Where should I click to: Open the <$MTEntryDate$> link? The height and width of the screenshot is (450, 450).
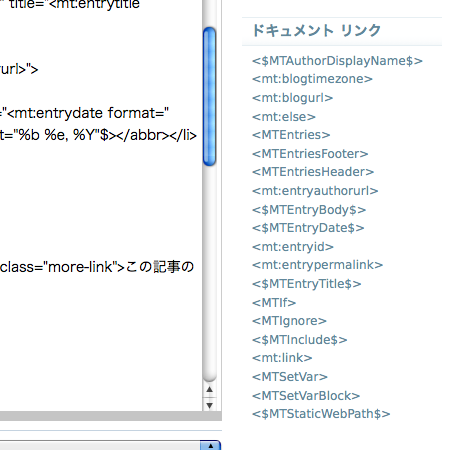click(308, 228)
